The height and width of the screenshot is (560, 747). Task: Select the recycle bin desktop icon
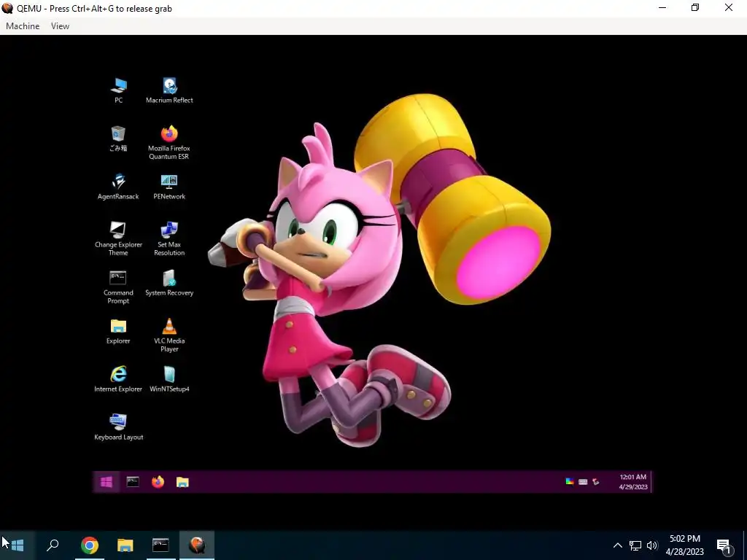(118, 139)
